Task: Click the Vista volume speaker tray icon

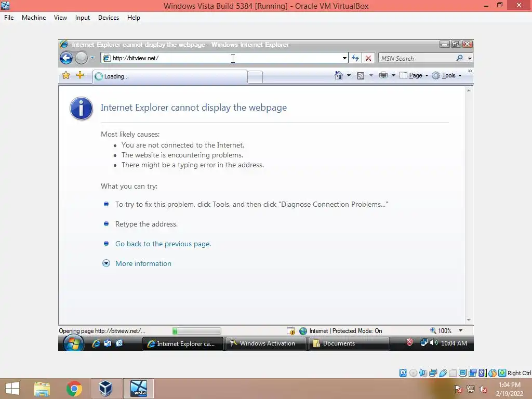Action: click(x=434, y=343)
